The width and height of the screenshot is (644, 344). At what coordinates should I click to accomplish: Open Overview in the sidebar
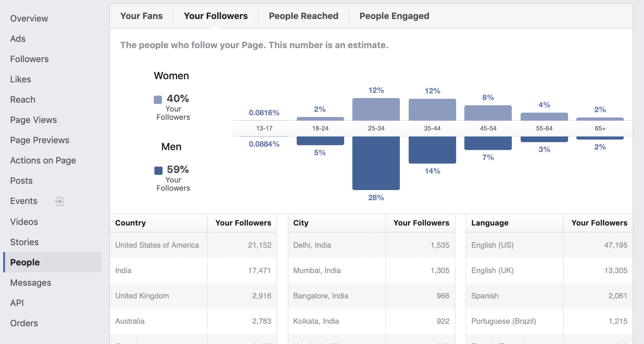click(29, 19)
